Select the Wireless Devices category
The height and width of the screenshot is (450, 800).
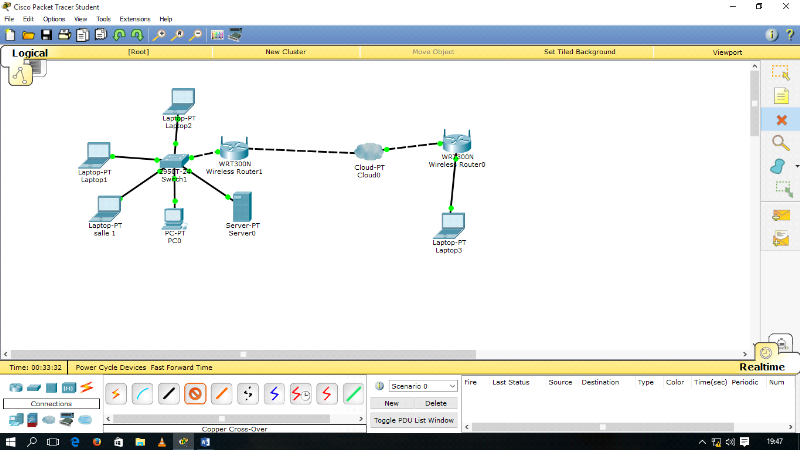tap(69, 388)
